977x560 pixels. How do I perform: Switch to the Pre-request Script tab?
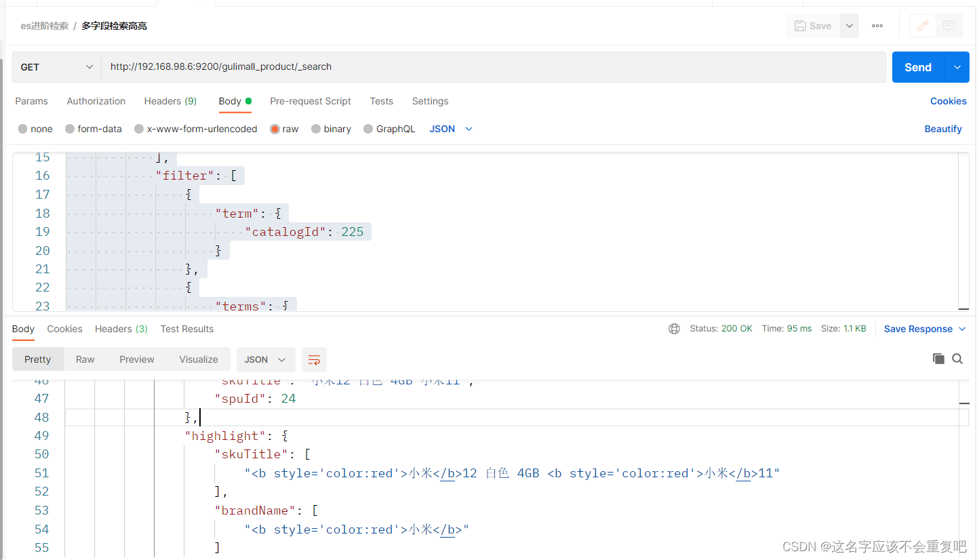coord(311,101)
